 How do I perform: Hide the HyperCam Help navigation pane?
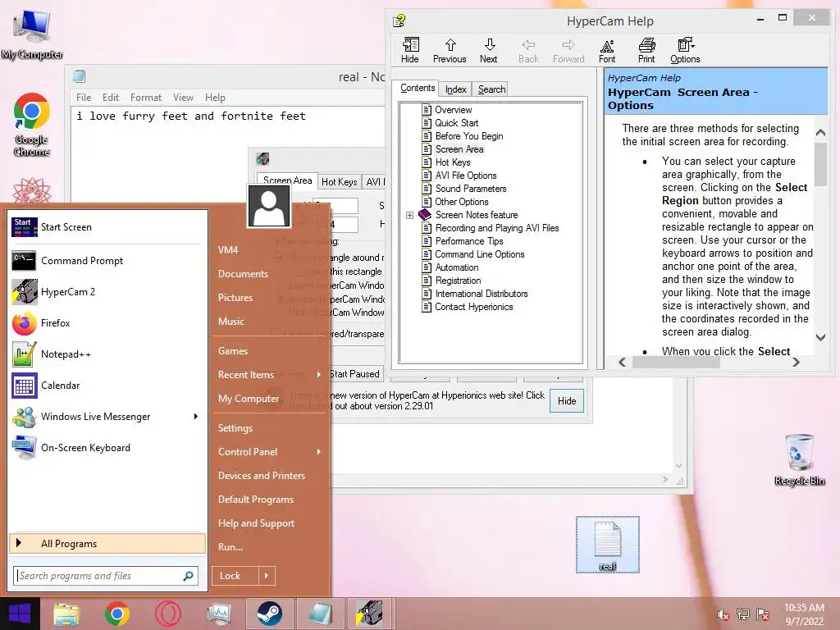pos(410,50)
